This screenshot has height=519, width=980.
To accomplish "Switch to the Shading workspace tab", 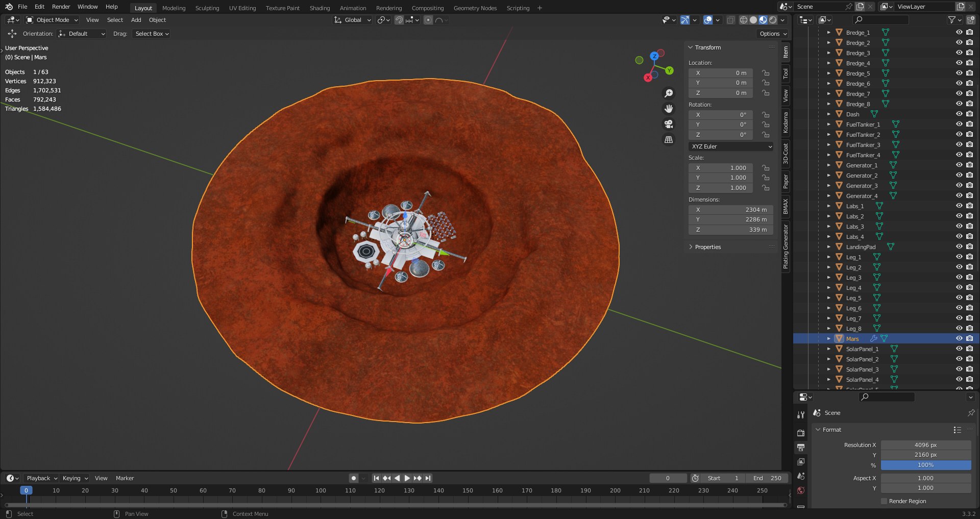I will click(x=320, y=8).
